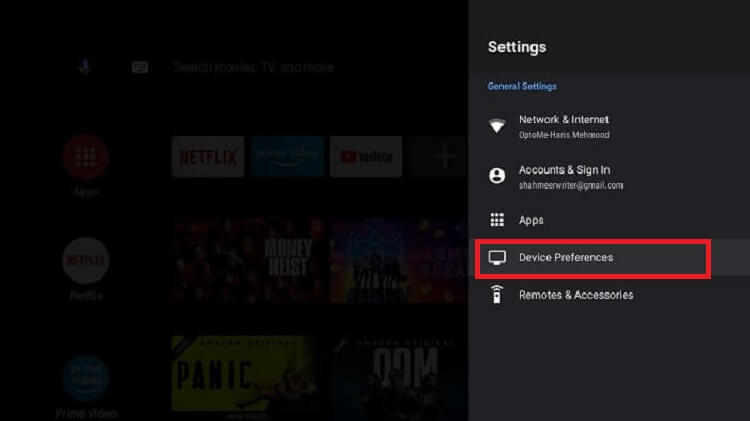The image size is (750, 421).
Task: Open the round Netflix channel icon
Action: 86,261
